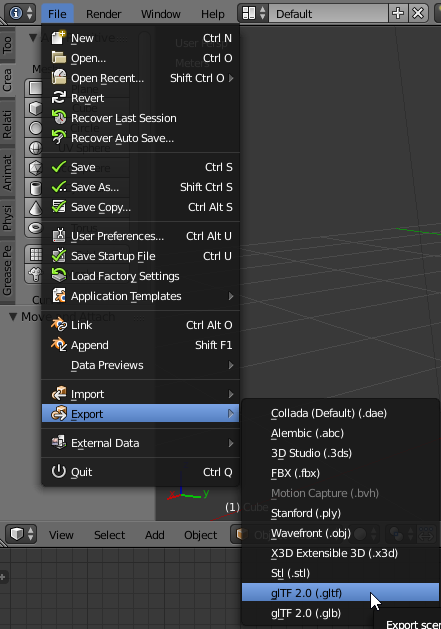Open the editor type selector with cube icon
441x629 pixels.
point(21,534)
